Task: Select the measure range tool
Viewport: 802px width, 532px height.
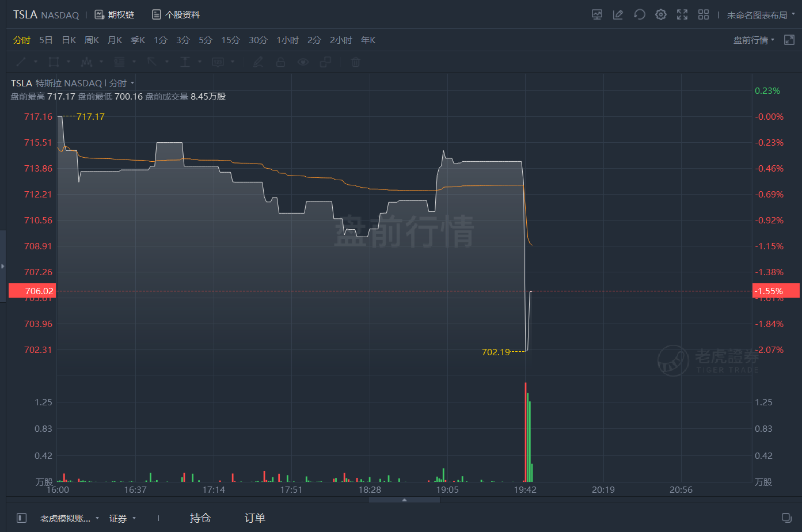Action: pyautogui.click(x=185, y=62)
